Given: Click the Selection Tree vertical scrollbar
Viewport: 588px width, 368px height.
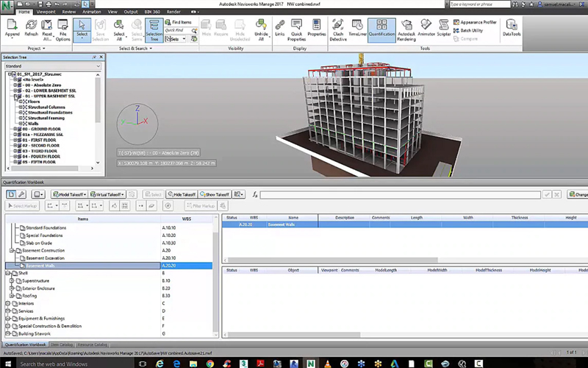Looking at the screenshot, I should tap(98, 118).
